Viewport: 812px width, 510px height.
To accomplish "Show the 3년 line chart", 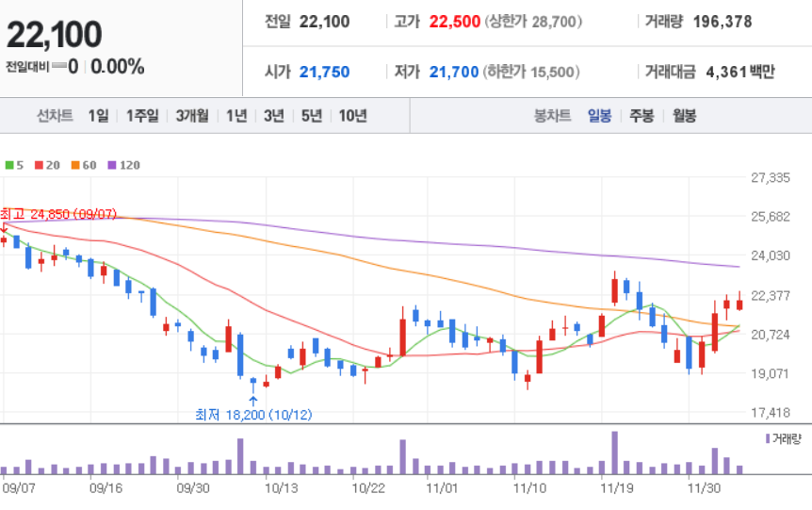I will [x=274, y=116].
